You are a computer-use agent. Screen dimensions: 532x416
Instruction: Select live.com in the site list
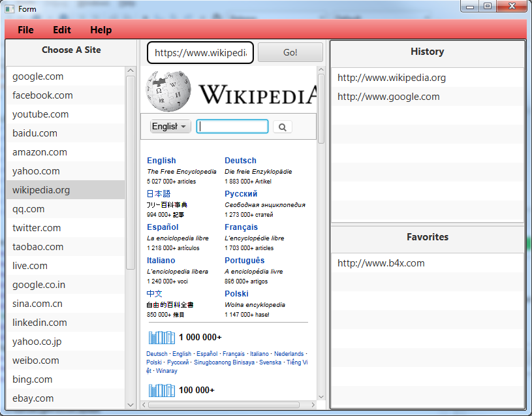(65, 266)
